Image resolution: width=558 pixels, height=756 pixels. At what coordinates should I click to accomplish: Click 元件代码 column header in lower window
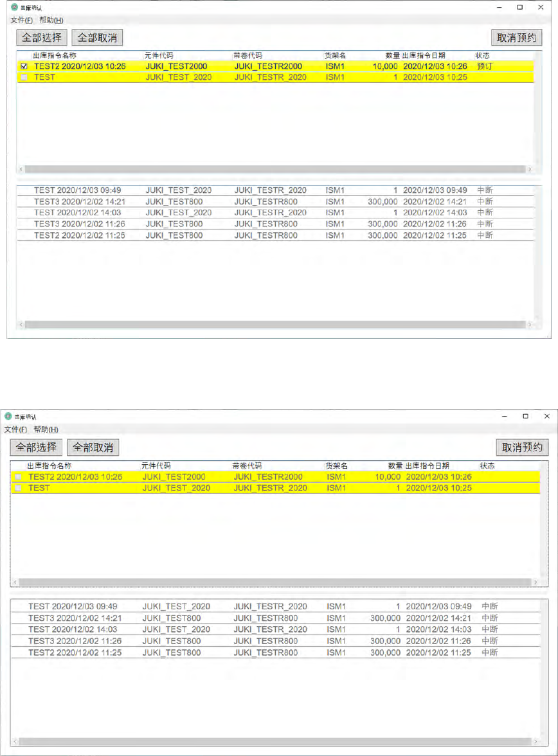(x=156, y=465)
